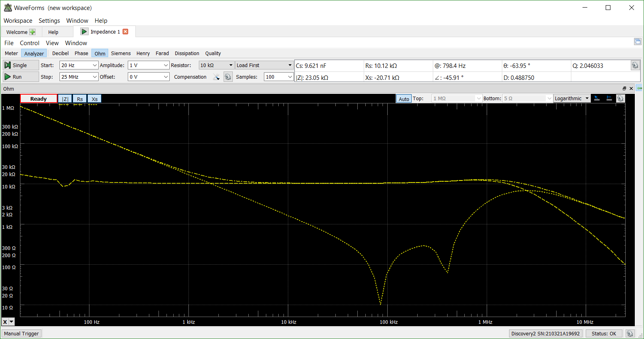Open plot options gear icon
Viewport: 644px width, 339px height.
pos(620,98)
